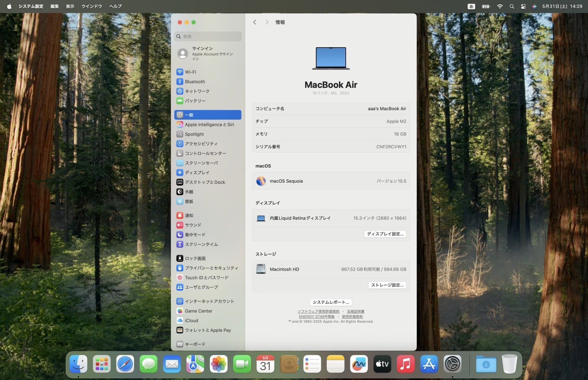Open スクリーンタイム settings

207,244
